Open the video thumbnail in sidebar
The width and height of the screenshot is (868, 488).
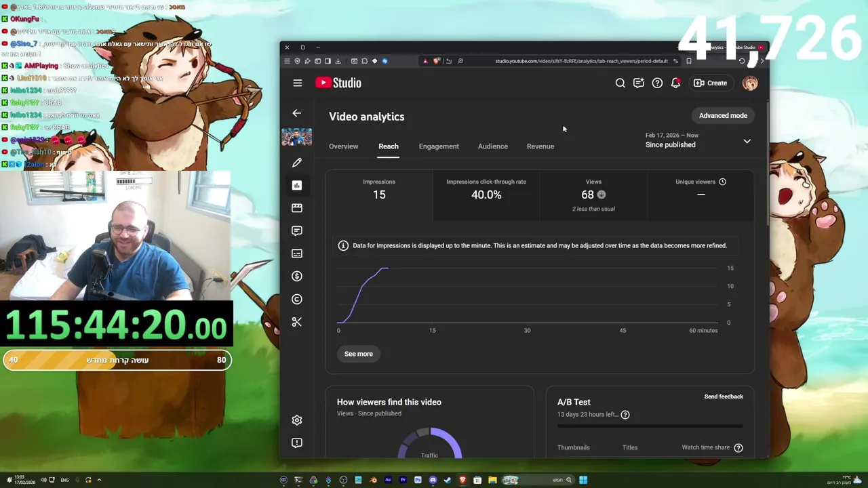[297, 137]
